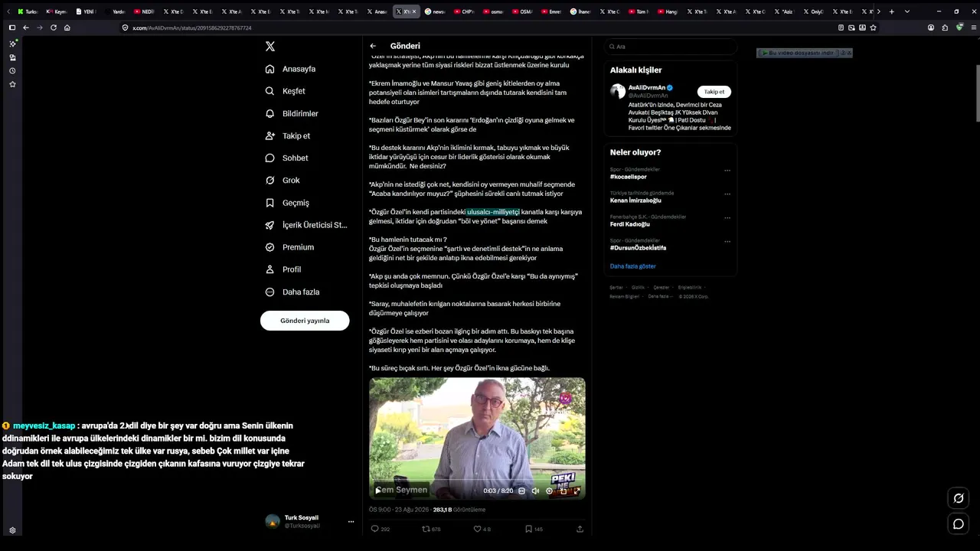980x551 pixels.
Task: Open the browser home page
Action: click(67, 28)
